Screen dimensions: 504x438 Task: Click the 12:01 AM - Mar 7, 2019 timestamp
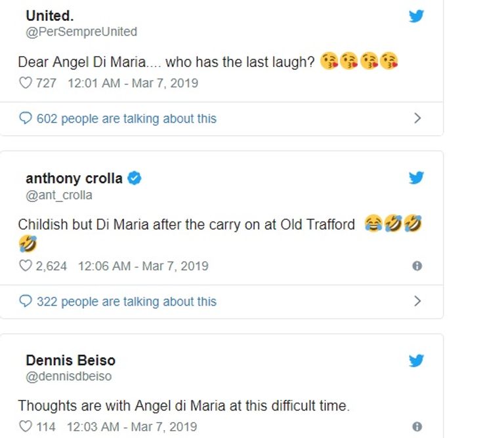click(133, 83)
